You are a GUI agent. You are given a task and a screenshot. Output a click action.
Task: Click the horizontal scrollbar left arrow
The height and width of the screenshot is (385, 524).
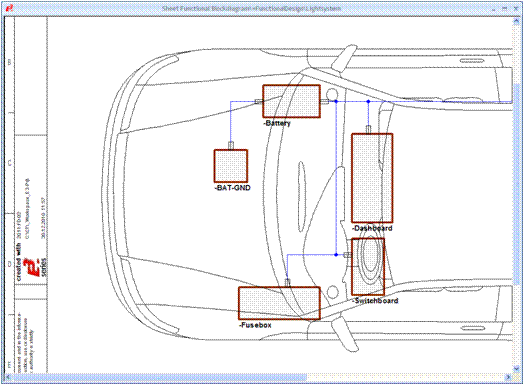(8, 377)
